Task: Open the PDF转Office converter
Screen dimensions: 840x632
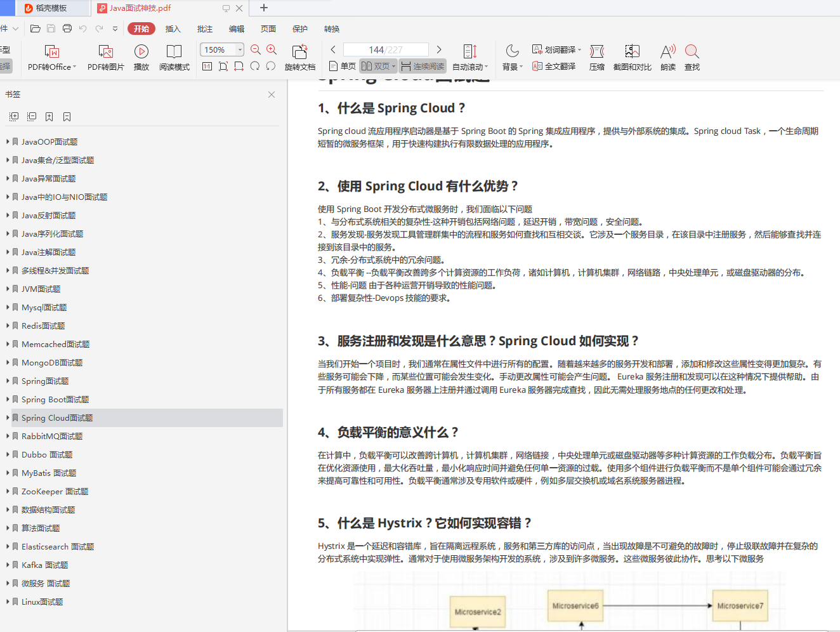Action: 52,58
